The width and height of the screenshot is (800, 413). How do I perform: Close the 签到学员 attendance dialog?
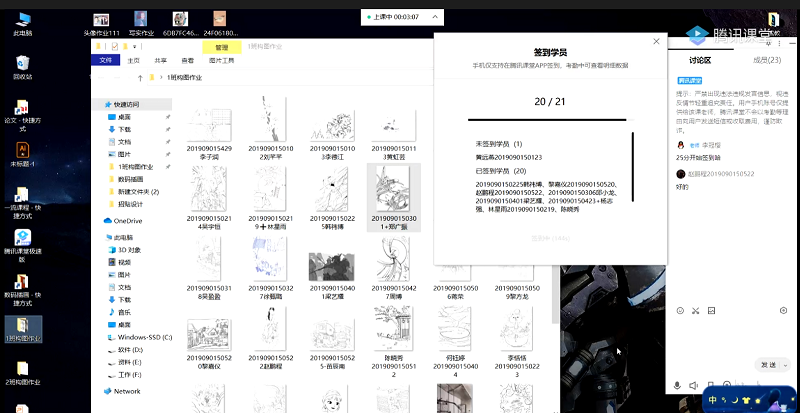(656, 42)
